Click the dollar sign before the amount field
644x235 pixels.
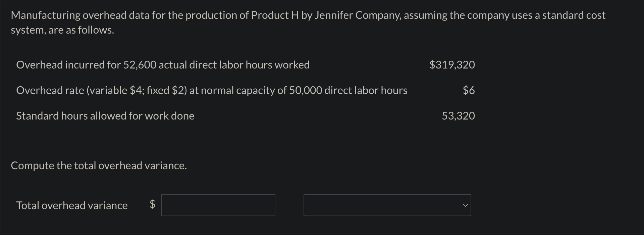tap(152, 204)
